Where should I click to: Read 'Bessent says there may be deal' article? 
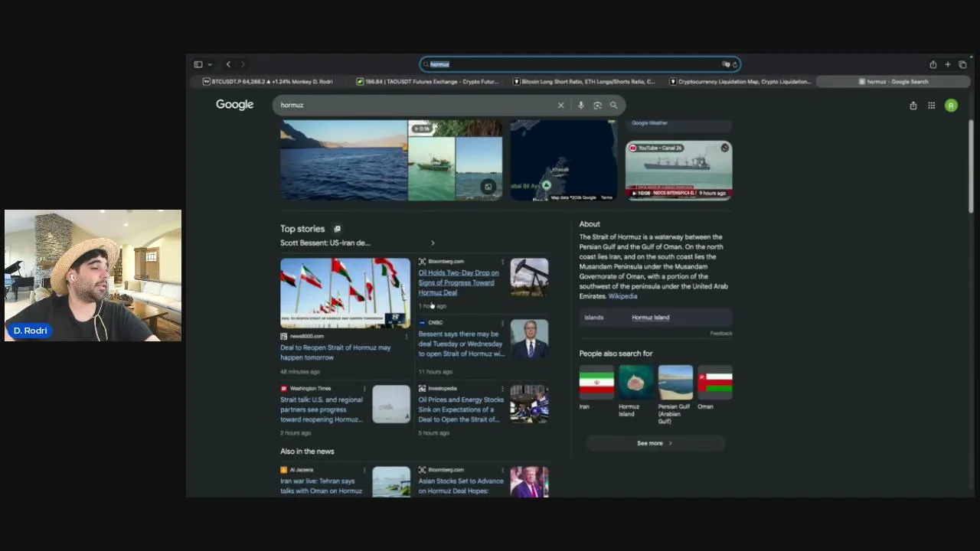click(x=461, y=344)
